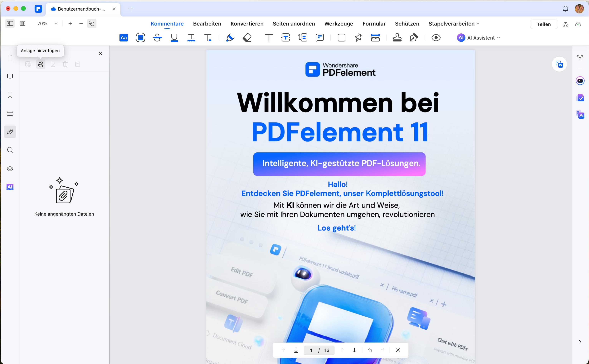
Task: Click the floating translate-to-Word button
Action: click(559, 64)
